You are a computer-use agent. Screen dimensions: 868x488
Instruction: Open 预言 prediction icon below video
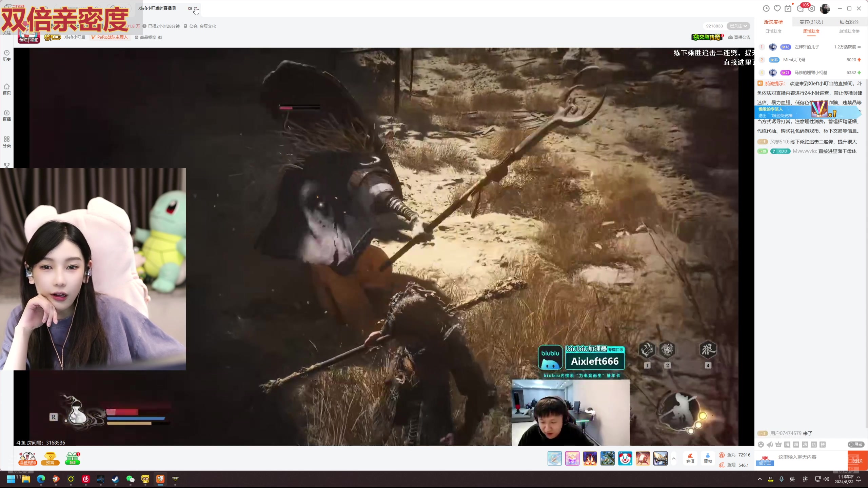pyautogui.click(x=50, y=459)
